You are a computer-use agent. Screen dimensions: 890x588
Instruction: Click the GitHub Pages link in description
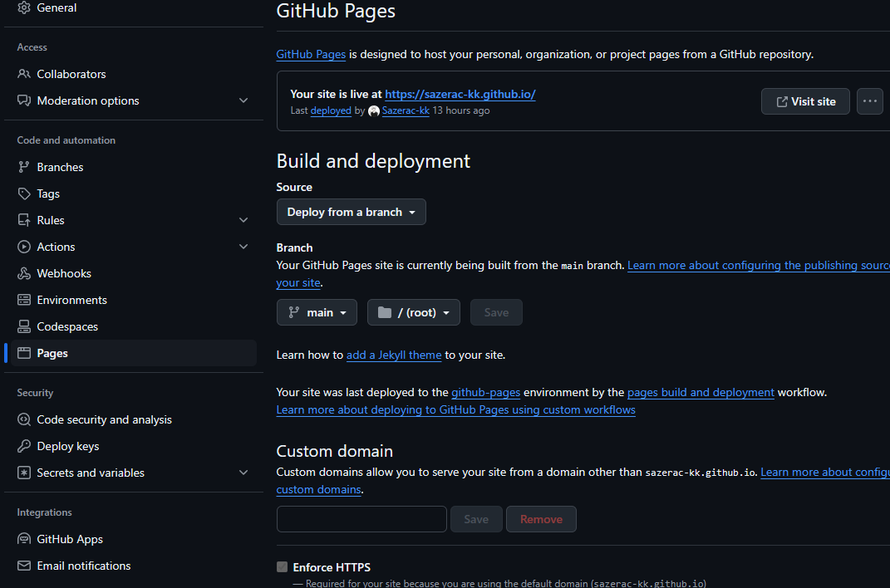coord(311,55)
